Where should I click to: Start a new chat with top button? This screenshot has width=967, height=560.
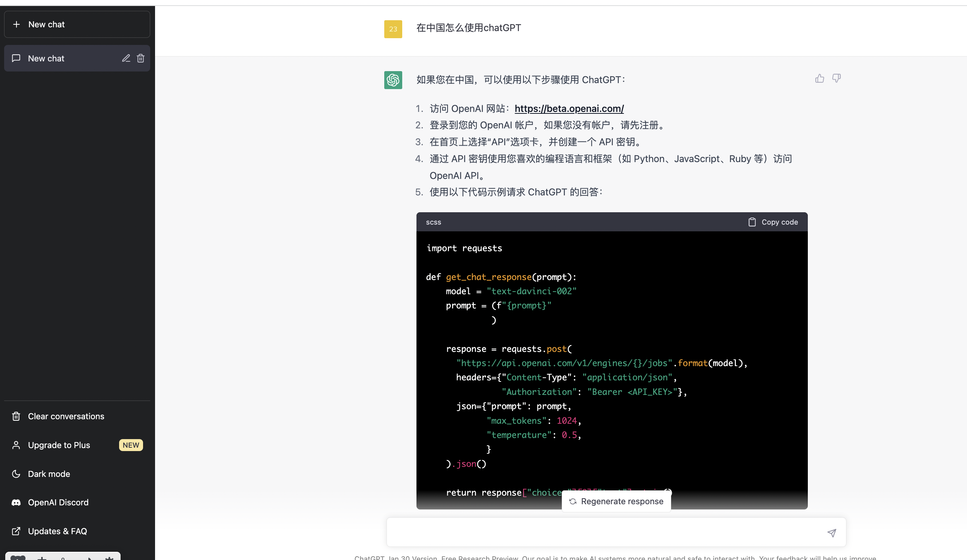(x=77, y=24)
